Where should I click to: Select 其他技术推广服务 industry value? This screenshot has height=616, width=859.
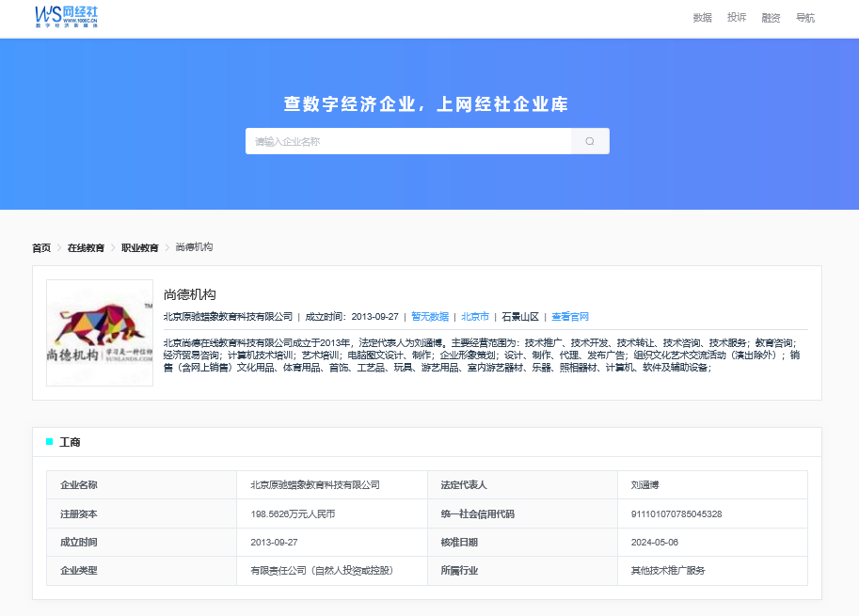point(713,571)
